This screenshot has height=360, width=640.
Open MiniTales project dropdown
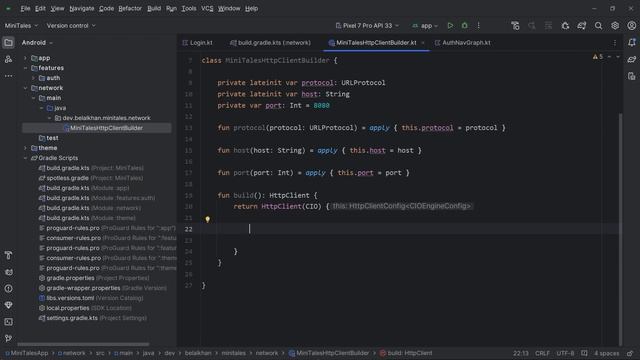pyautogui.click(x=21, y=26)
